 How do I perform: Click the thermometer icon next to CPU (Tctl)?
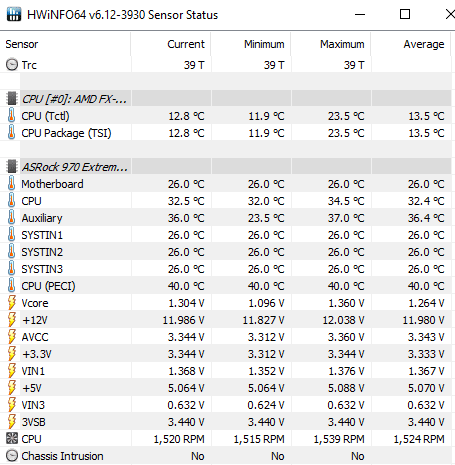[12, 116]
